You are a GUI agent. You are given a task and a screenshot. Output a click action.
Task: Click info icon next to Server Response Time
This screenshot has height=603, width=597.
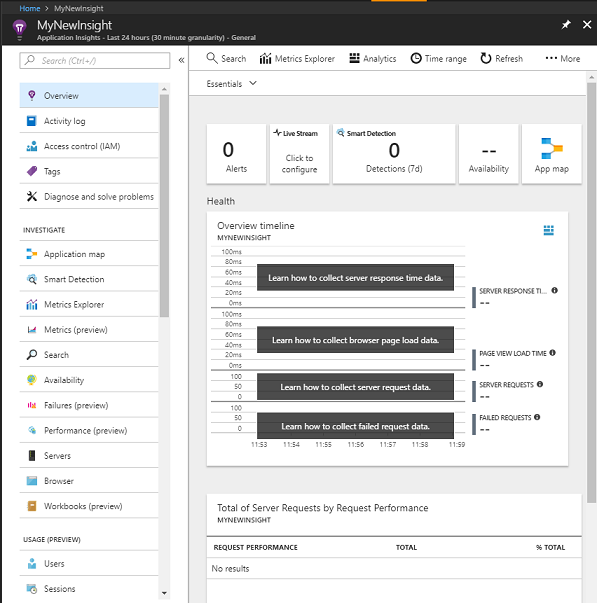[554, 290]
